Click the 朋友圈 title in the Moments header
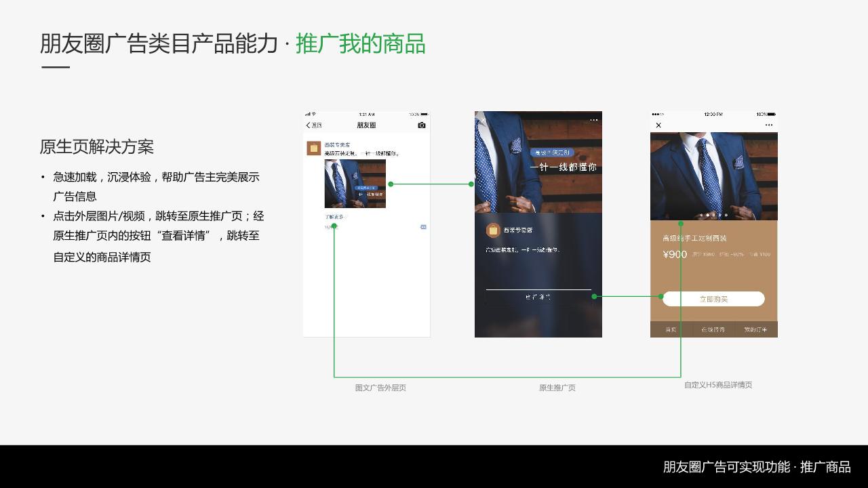The image size is (868, 488). pos(366,125)
